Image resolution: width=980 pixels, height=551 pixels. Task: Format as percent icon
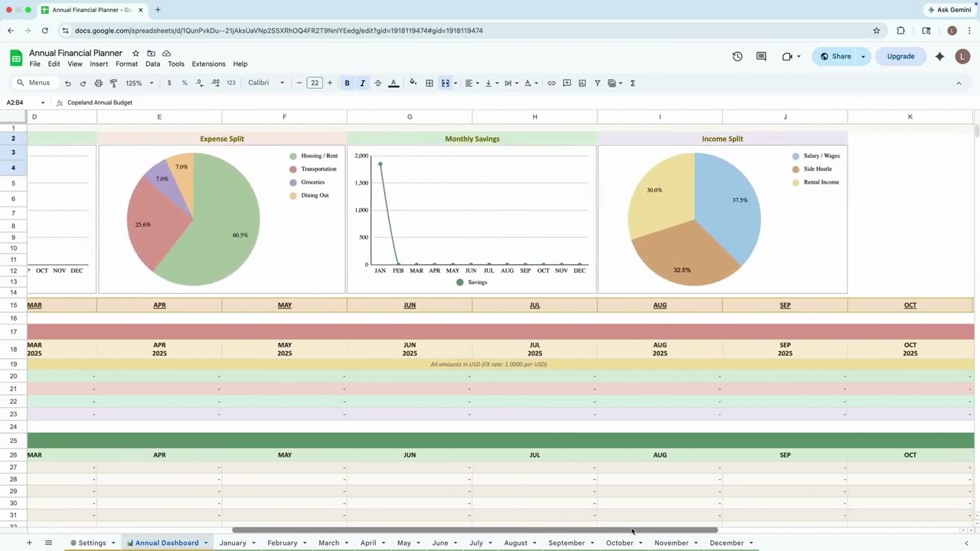[x=185, y=83]
